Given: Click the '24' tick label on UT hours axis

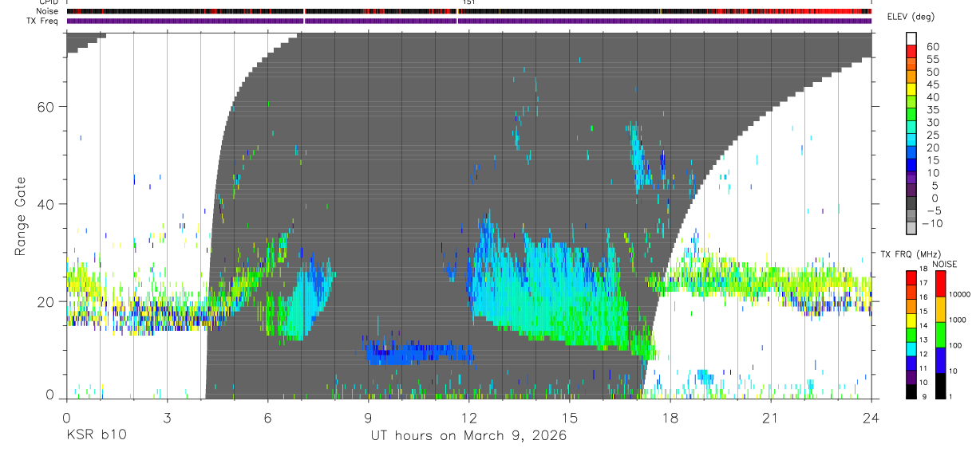Looking at the screenshot, I should tap(871, 418).
